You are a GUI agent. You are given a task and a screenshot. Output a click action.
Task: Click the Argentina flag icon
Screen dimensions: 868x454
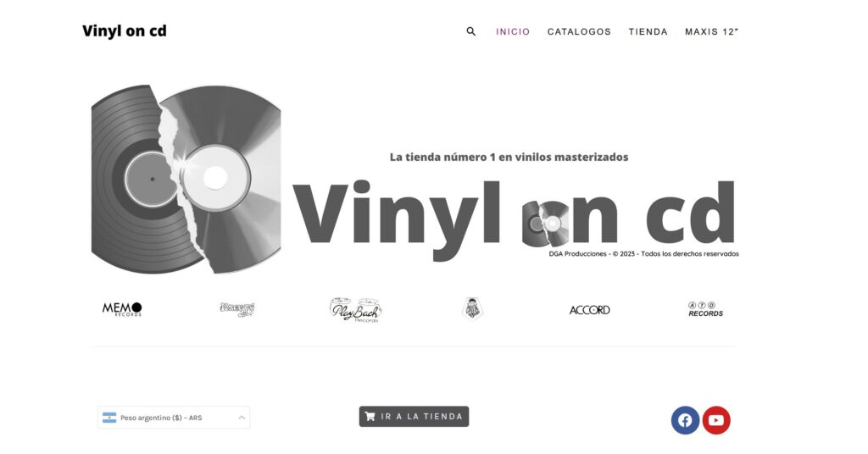pyautogui.click(x=109, y=418)
